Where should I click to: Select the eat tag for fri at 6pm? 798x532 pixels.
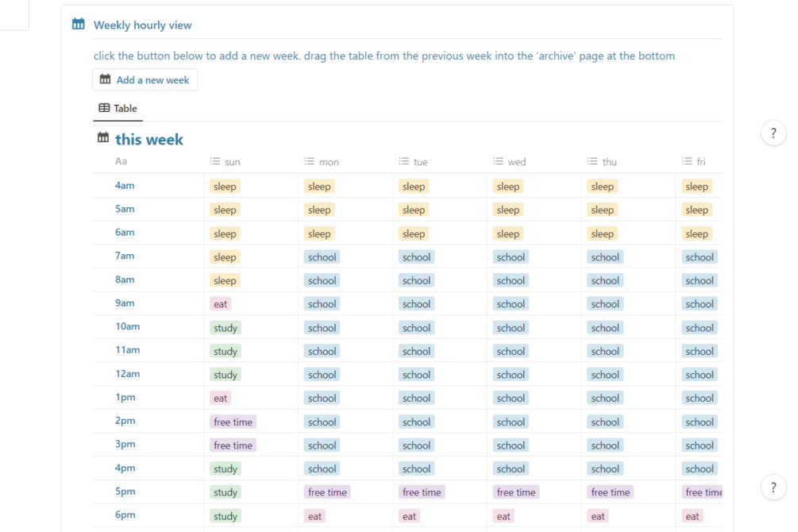[692, 516]
